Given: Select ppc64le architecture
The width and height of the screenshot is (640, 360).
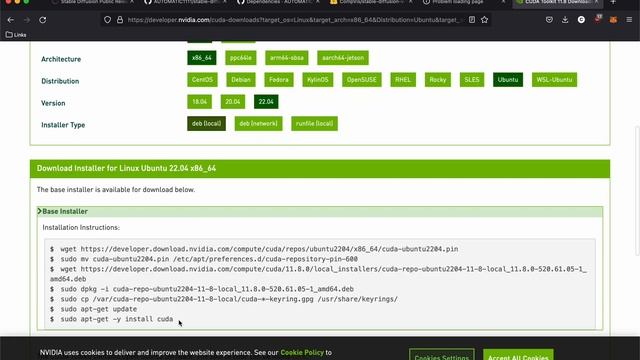Looking at the screenshot, I should pyautogui.click(x=241, y=58).
